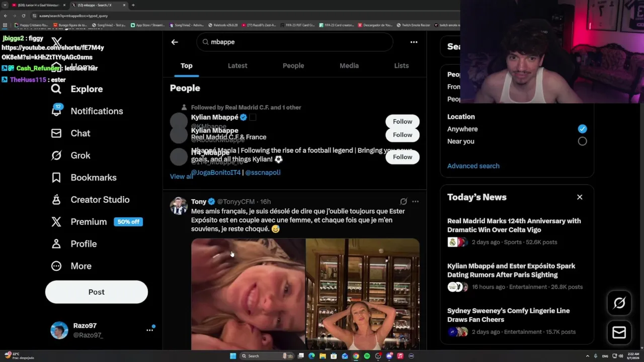Select the Near you location option

pos(582,141)
